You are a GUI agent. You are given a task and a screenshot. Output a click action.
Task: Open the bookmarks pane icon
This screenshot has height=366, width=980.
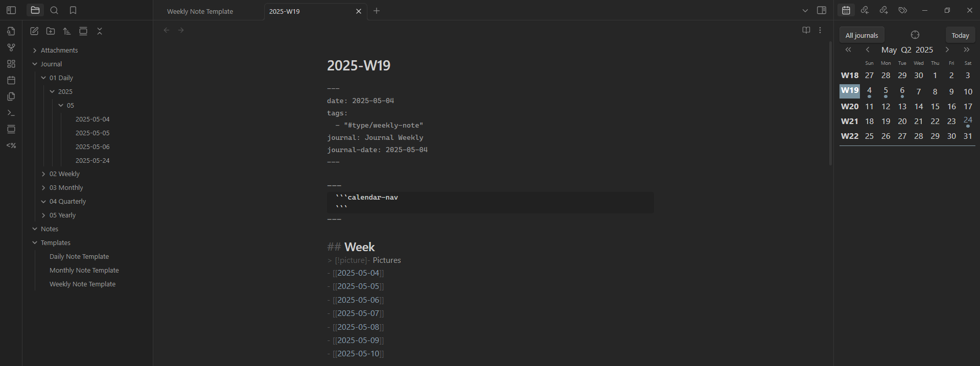click(73, 10)
